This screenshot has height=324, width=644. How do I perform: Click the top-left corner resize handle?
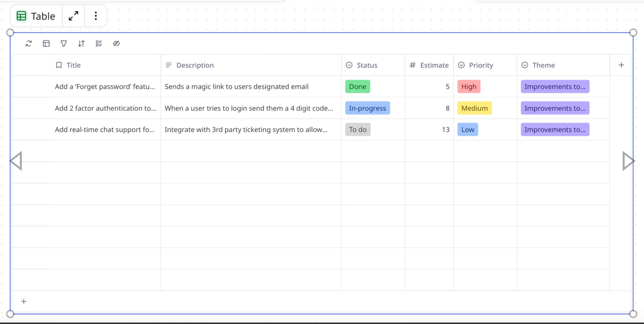click(10, 33)
